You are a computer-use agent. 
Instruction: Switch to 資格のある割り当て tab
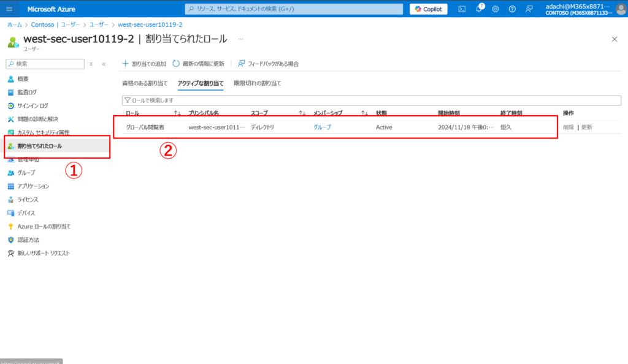(x=145, y=83)
